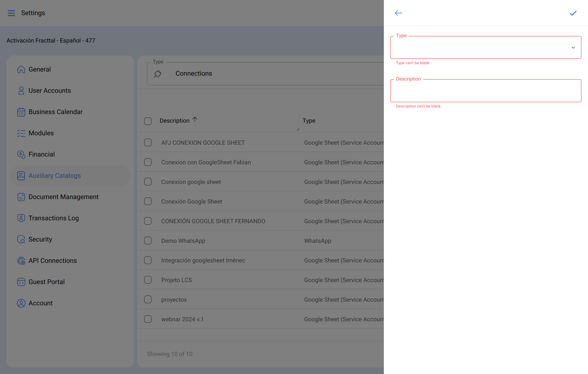Open Security via the shield icon

coord(21,239)
